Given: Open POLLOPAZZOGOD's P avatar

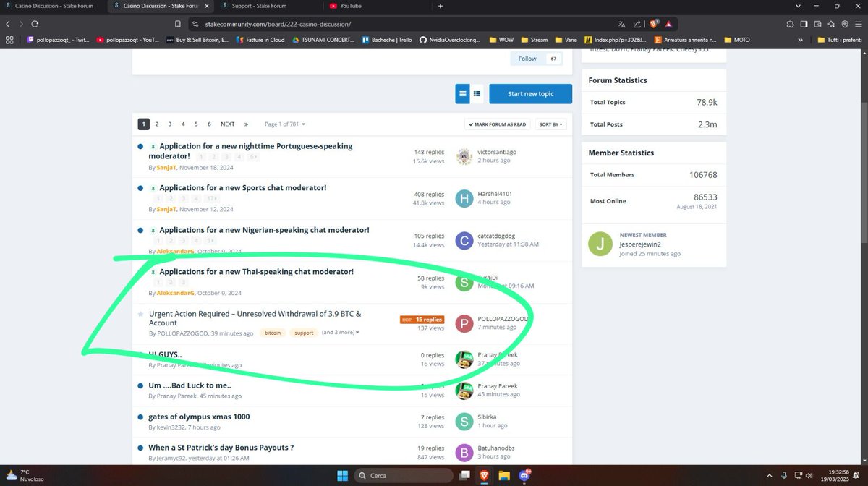Looking at the screenshot, I should pos(464,323).
